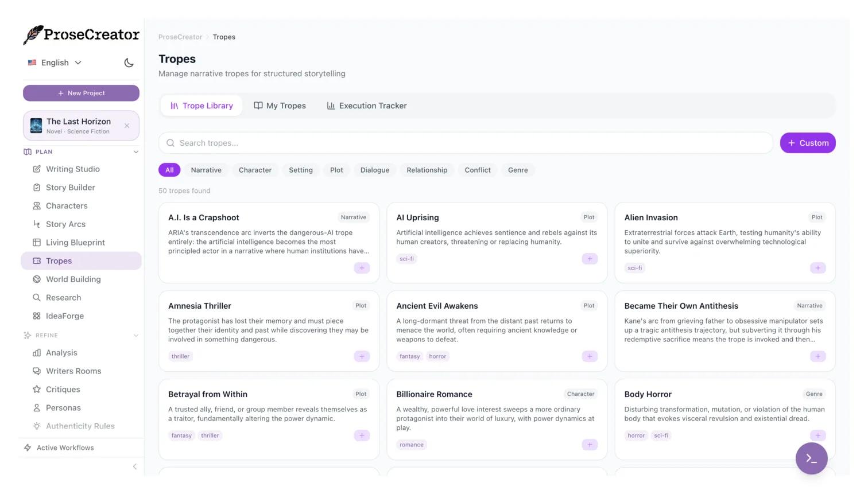Click the Search tropes input field
Screen dimensions: 868x494
point(466,143)
